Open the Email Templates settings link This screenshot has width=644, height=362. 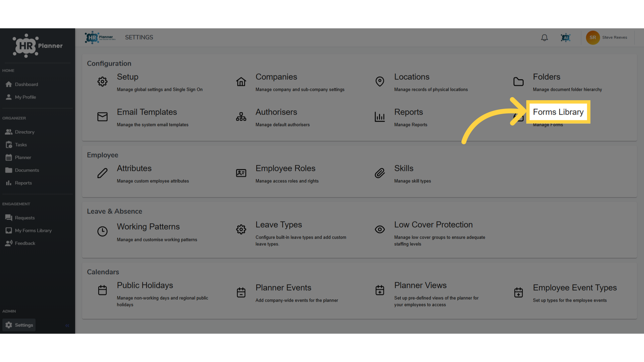(147, 112)
